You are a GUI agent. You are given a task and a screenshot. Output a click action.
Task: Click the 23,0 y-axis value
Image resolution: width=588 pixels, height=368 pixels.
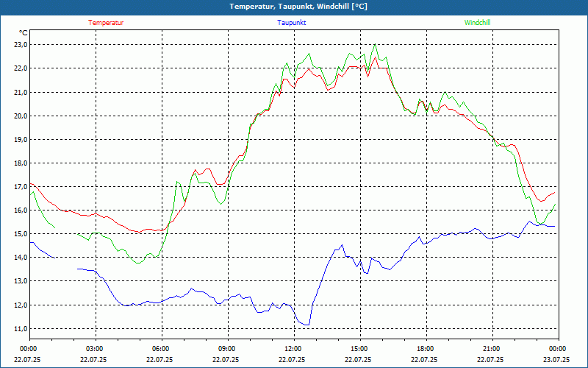(21, 45)
